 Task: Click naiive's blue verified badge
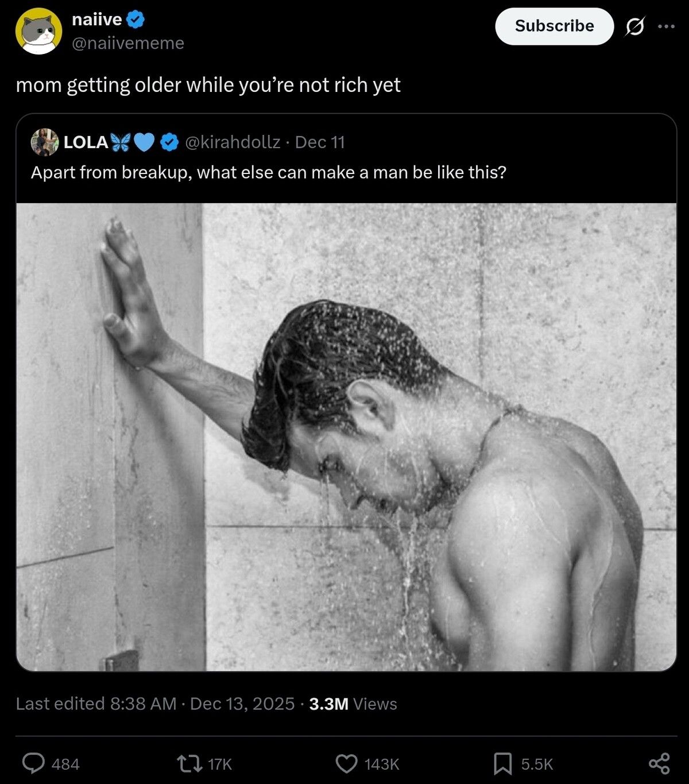pyautogui.click(x=136, y=20)
